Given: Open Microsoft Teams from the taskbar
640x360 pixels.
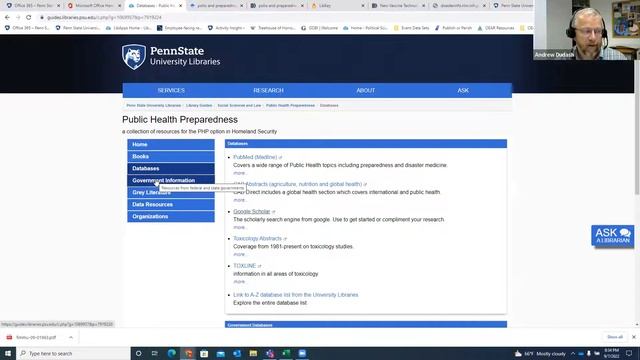Looking at the screenshot, I should (x=270, y=353).
